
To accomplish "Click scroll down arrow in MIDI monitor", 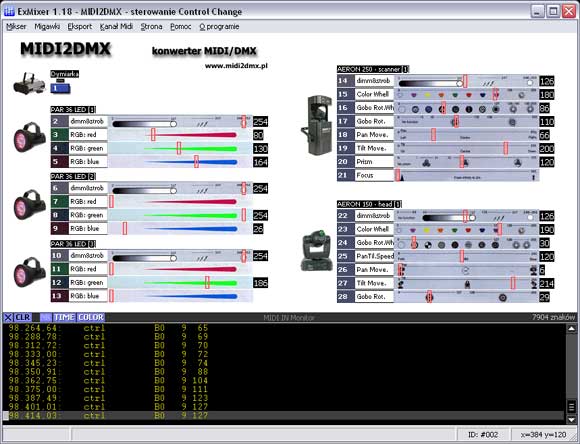I will click(571, 419).
